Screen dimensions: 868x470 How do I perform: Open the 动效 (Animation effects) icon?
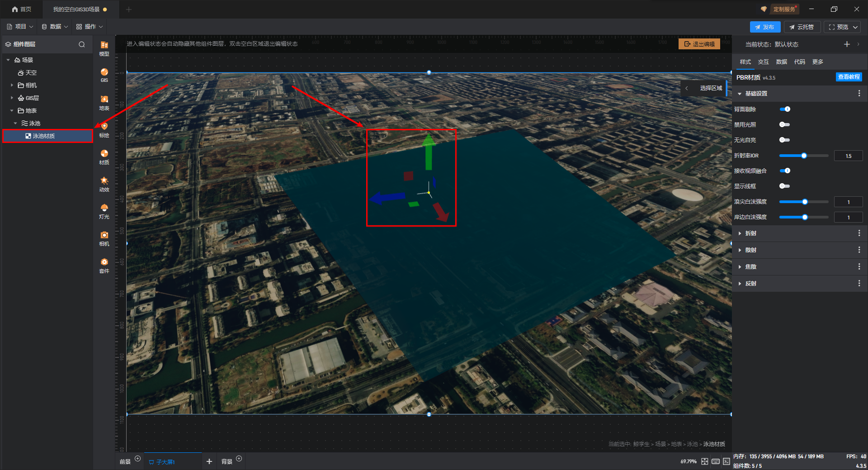click(104, 184)
